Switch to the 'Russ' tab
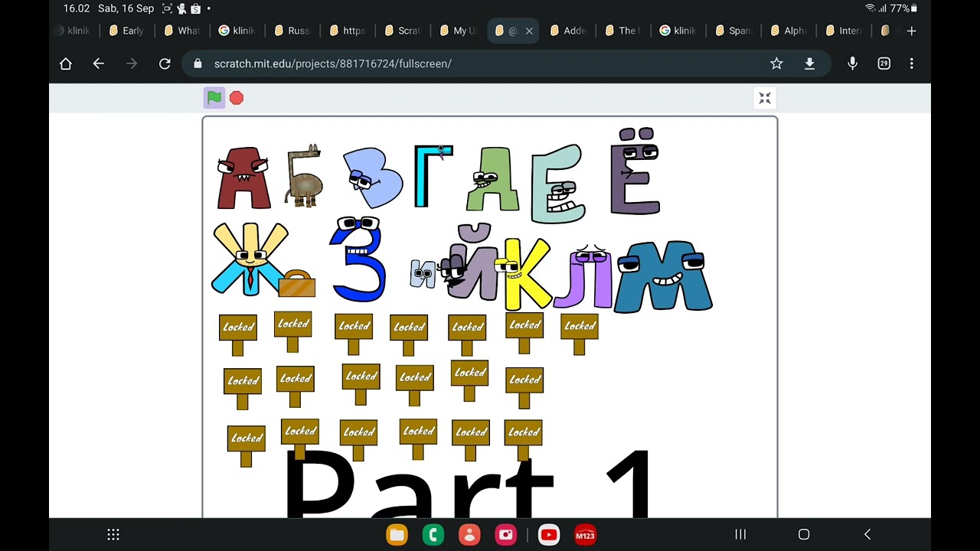The height and width of the screenshot is (551, 980). tap(292, 31)
